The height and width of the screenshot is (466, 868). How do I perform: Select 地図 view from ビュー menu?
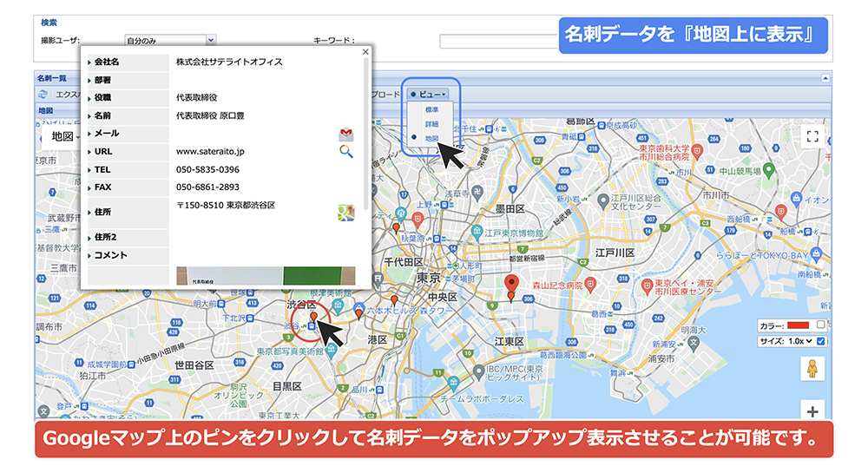pyautogui.click(x=431, y=138)
